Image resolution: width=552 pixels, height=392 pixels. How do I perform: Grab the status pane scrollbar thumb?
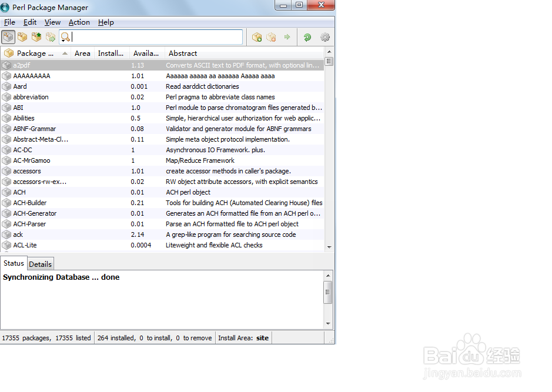coord(328,292)
